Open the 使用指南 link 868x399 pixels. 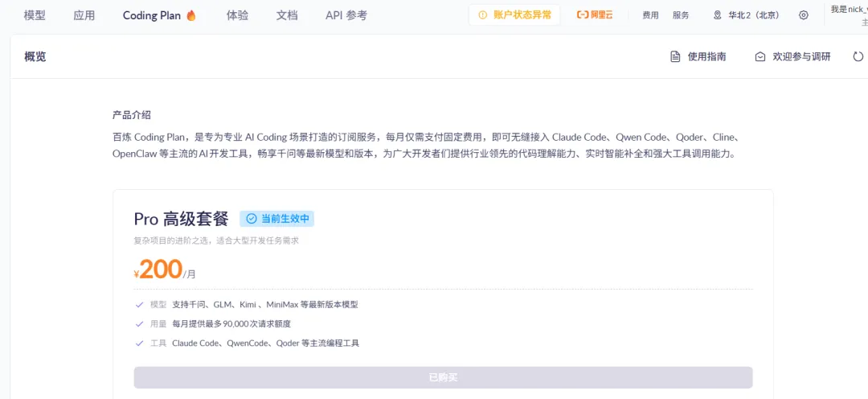point(707,56)
